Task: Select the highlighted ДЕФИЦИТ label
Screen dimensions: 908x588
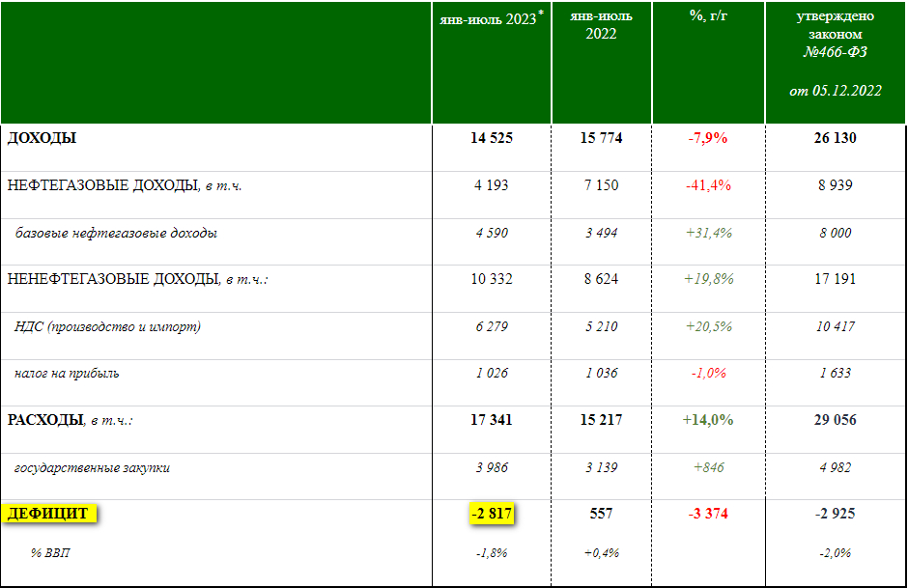Action: pos(48,514)
